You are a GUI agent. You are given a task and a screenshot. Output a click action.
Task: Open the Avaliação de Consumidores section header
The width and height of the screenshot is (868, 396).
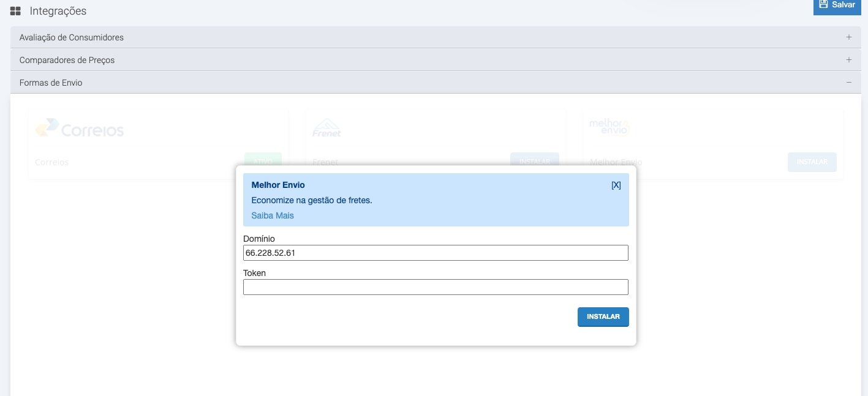71,37
